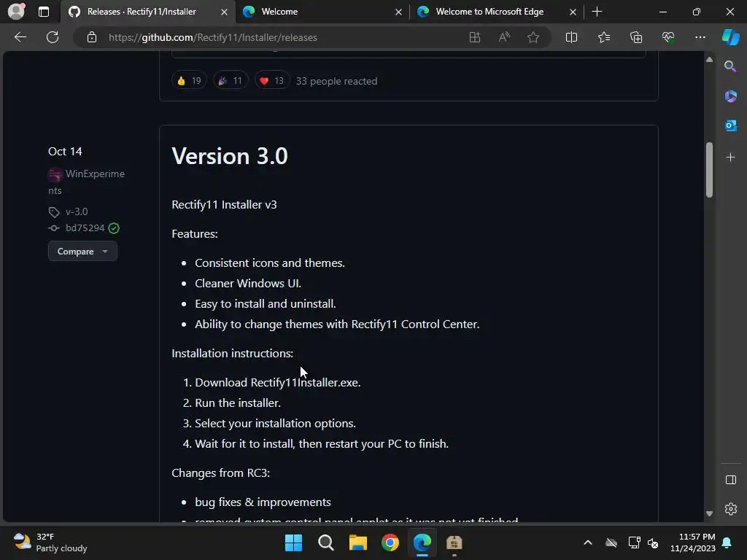The image size is (747, 560).
Task: Open the Edge profile avatar
Action: [x=16, y=11]
